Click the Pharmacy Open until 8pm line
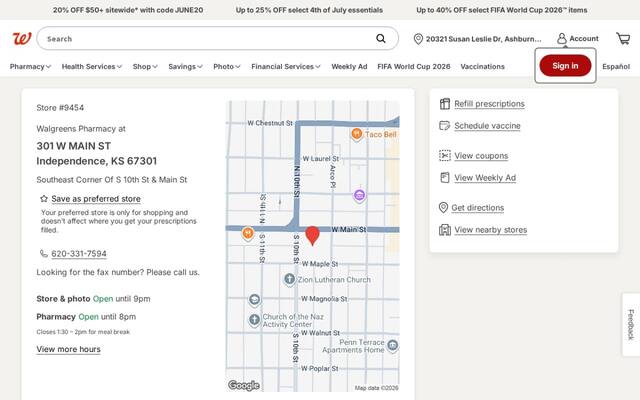This screenshot has height=400, width=640. (x=86, y=317)
